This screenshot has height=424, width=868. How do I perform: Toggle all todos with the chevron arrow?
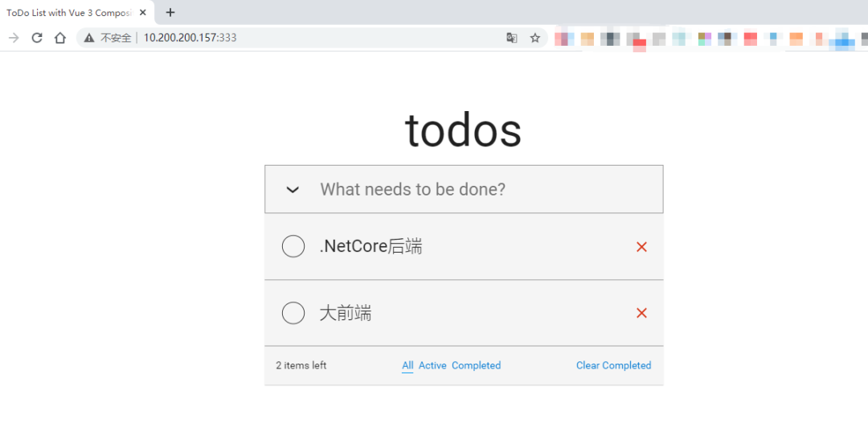(293, 190)
